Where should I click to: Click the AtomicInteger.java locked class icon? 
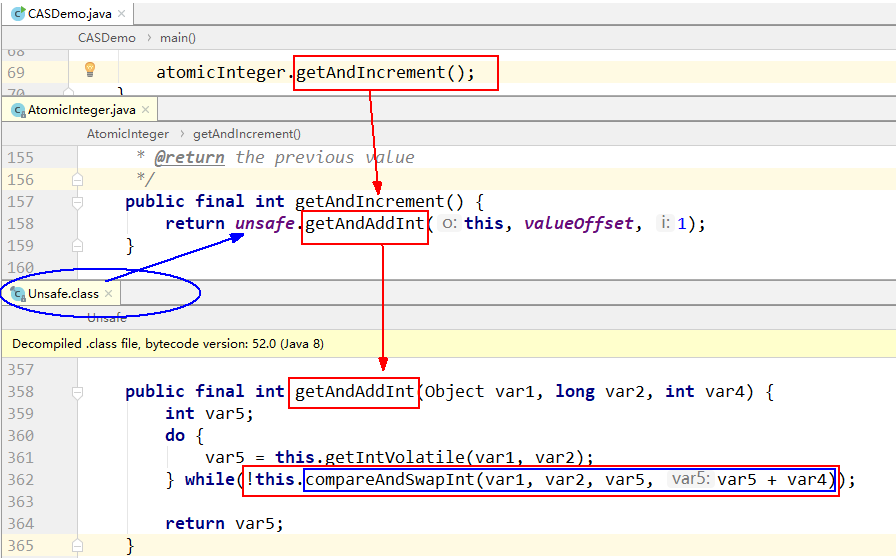(18, 110)
